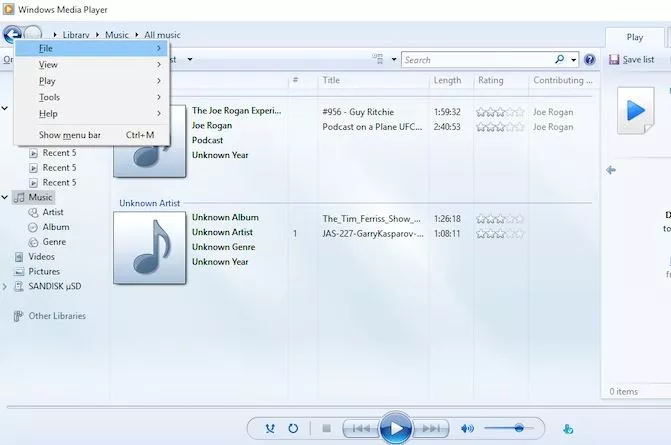
Task: Select The_Tim_Ferriss_Show track
Action: point(371,219)
